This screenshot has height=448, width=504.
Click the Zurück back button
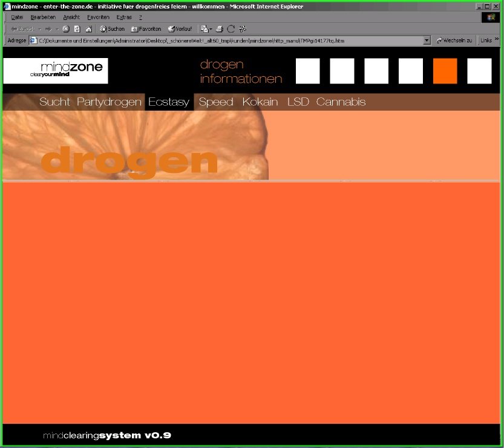tap(22, 28)
